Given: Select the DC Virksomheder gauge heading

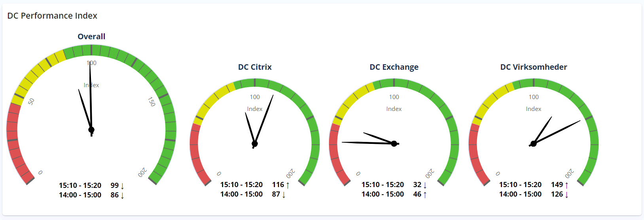Looking at the screenshot, I should [534, 67].
